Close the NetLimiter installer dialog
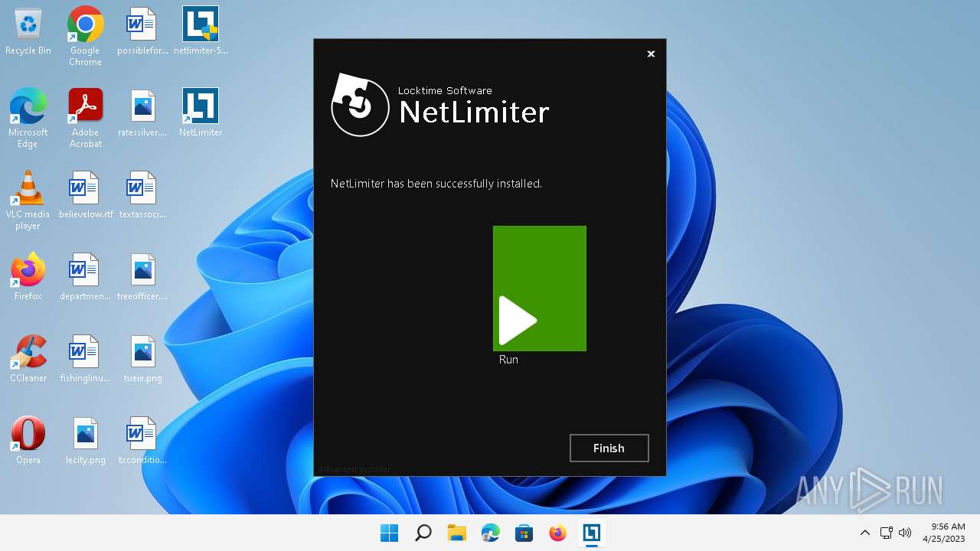 coord(651,54)
